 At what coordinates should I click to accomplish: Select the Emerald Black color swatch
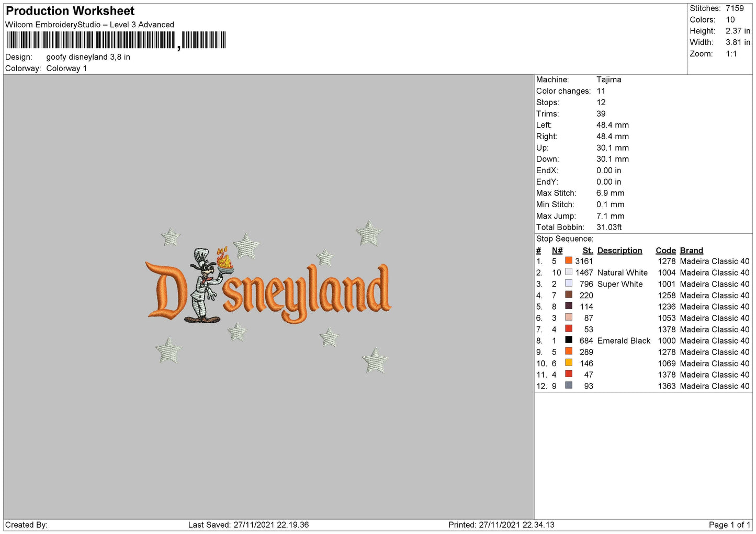tap(568, 340)
